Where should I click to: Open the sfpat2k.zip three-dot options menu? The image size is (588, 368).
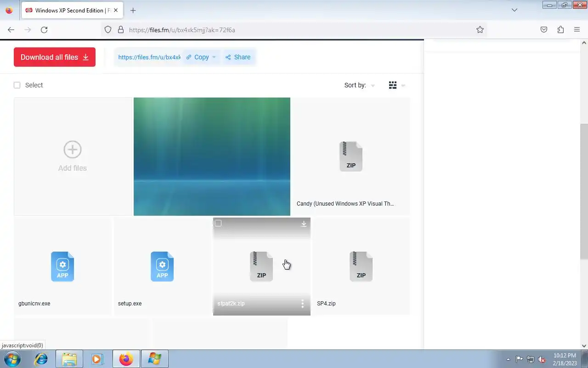pyautogui.click(x=302, y=304)
